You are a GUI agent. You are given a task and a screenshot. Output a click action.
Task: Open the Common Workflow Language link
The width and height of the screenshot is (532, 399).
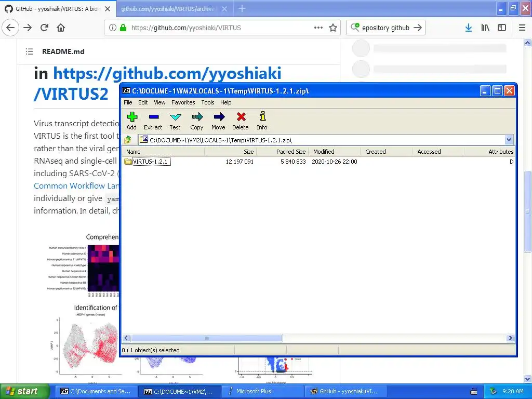[76, 186]
